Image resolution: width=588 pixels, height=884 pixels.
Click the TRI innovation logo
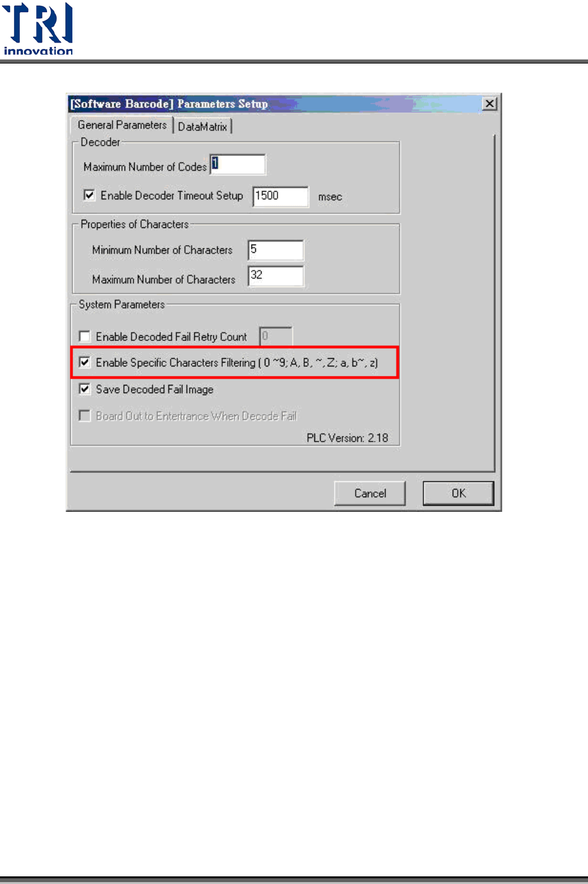38,29
